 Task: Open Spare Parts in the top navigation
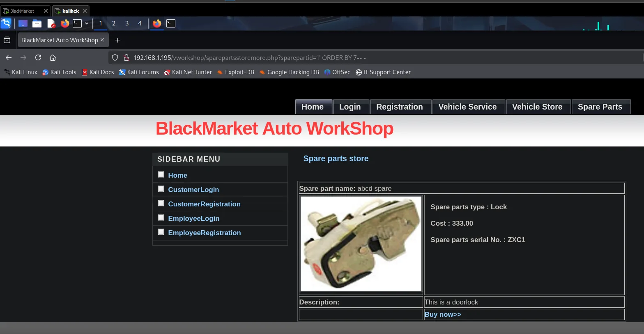[x=600, y=107]
